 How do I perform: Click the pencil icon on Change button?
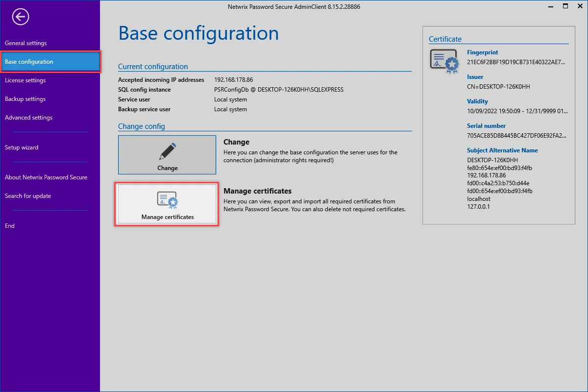[x=168, y=151]
